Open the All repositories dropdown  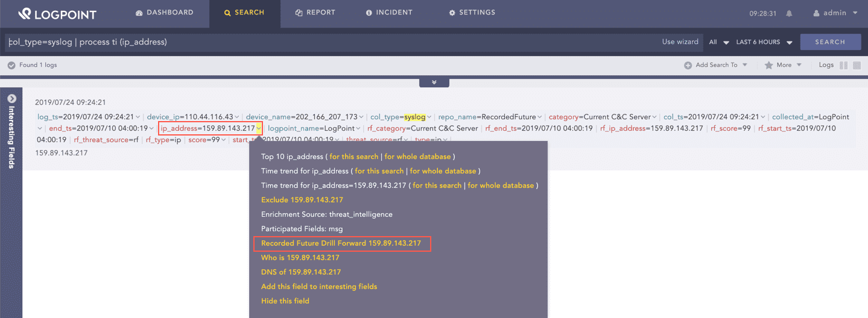tap(719, 42)
